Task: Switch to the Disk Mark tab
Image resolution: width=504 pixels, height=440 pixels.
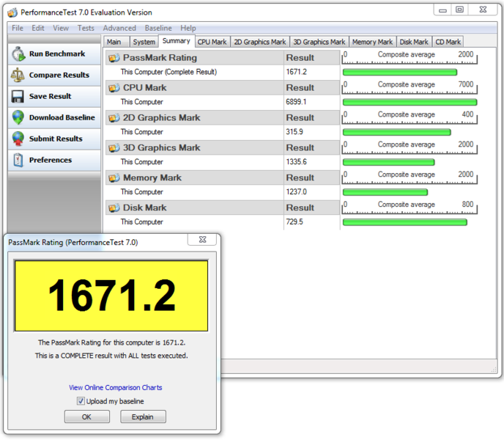Action: (x=414, y=42)
